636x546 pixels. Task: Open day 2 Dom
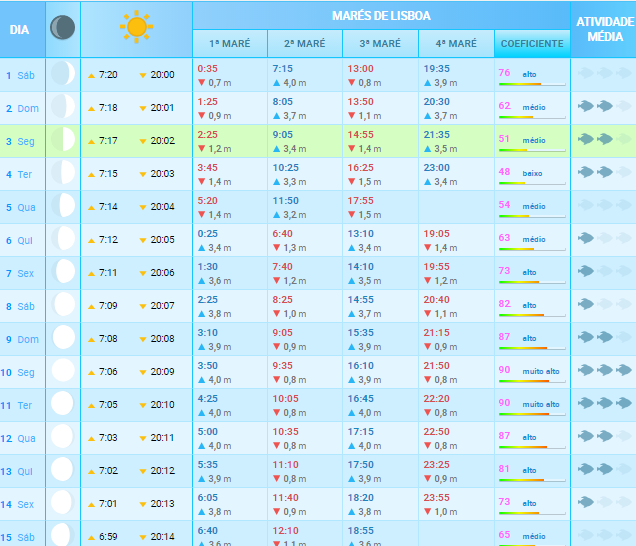coord(22,108)
